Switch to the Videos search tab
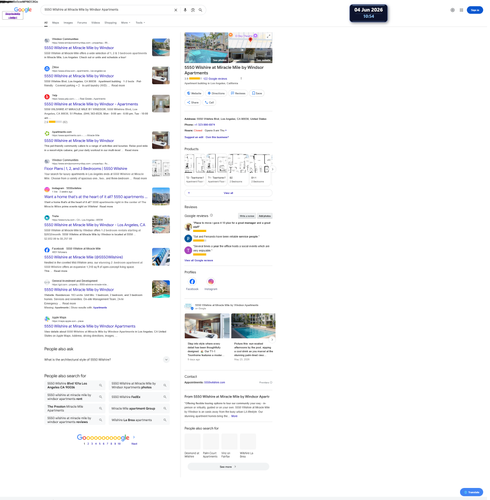490x500 pixels. 96,23
